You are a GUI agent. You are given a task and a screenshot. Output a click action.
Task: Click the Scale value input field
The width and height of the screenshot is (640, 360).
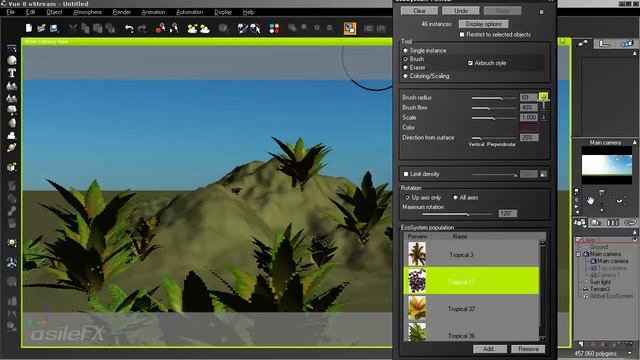[x=529, y=118]
